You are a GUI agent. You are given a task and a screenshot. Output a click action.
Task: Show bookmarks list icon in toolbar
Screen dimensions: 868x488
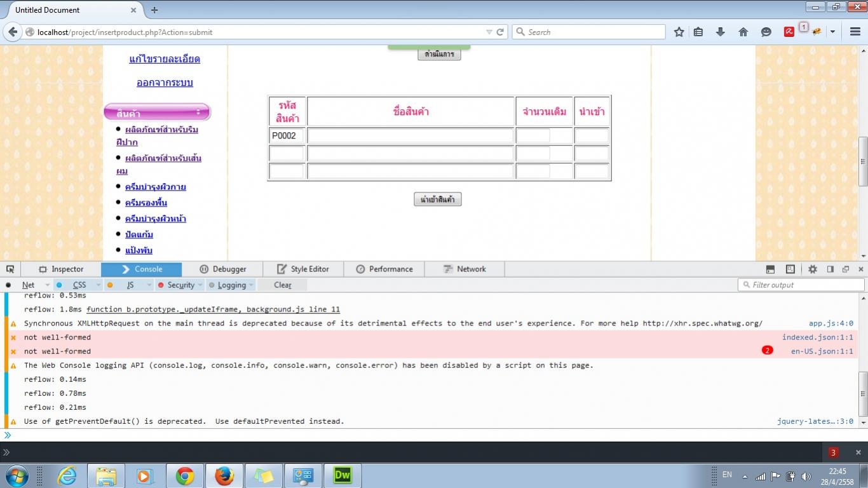click(698, 32)
